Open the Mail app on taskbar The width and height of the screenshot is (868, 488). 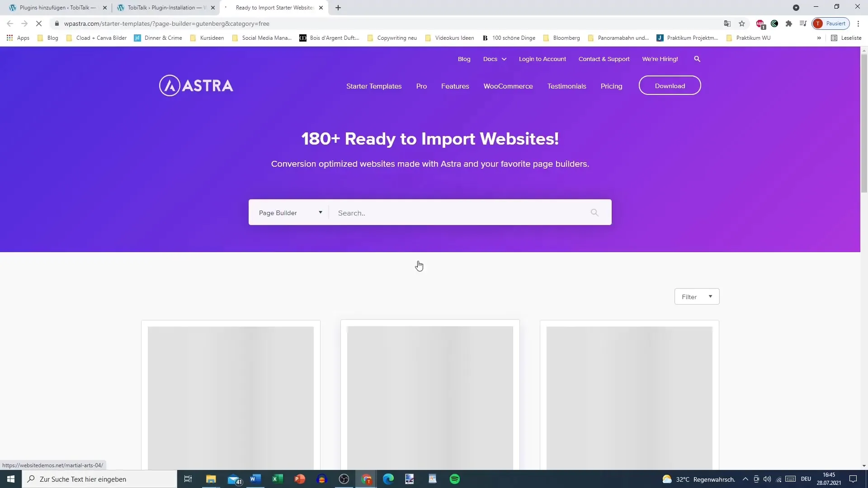[234, 479]
